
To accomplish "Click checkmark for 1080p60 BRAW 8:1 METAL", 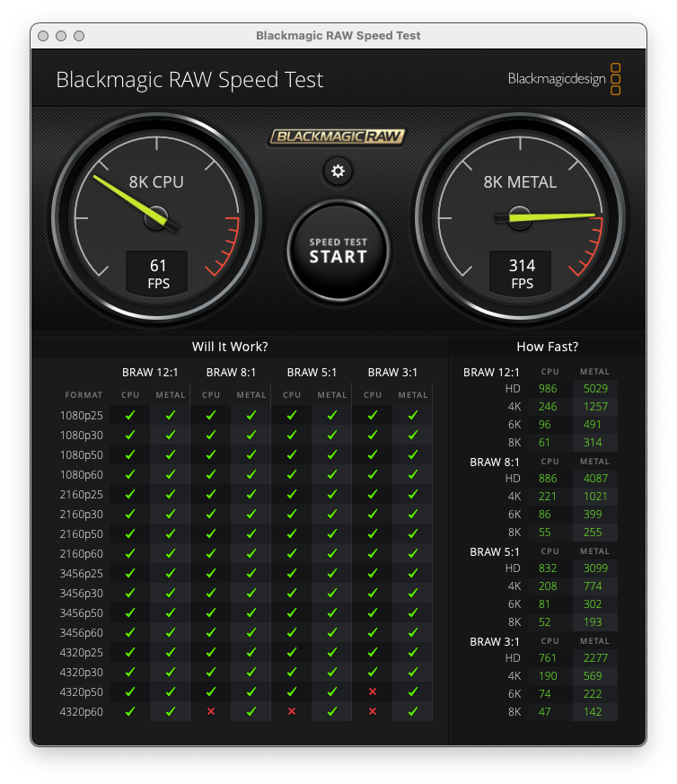I will pyautogui.click(x=251, y=474).
